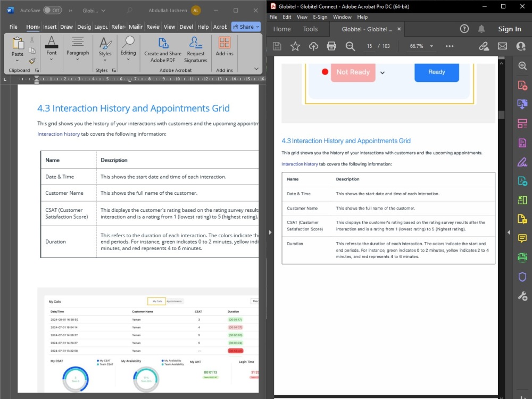The width and height of the screenshot is (532, 399).
Task: Open the Styles pane launcher
Action: click(x=114, y=70)
